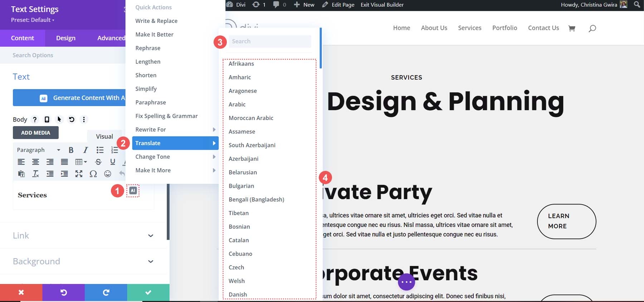The image size is (644, 302).
Task: Open the emoji picker in the editor toolbar
Action: [108, 174]
